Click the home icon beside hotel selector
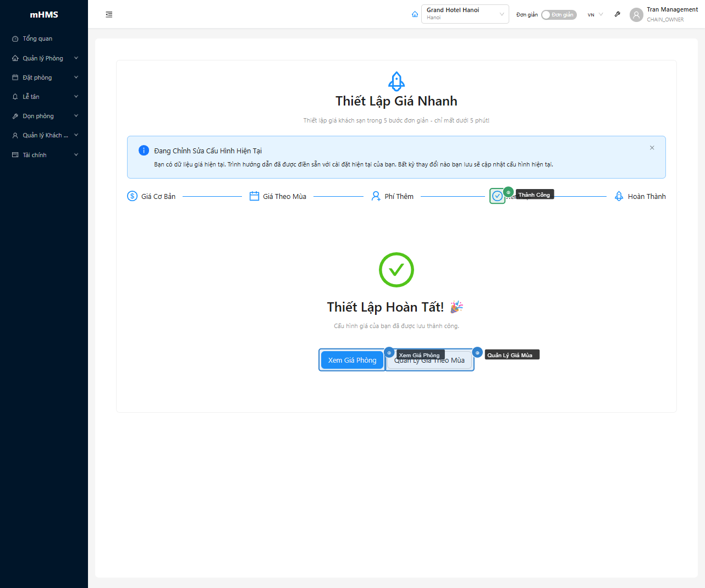 point(415,14)
